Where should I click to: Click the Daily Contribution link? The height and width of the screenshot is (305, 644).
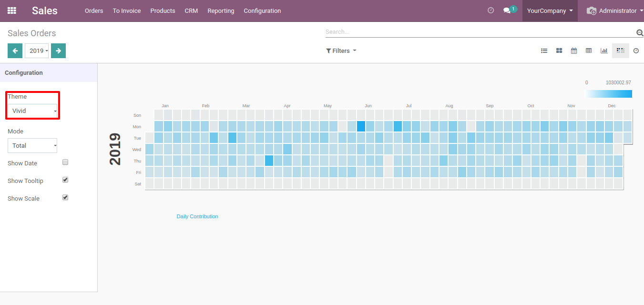[x=197, y=216]
